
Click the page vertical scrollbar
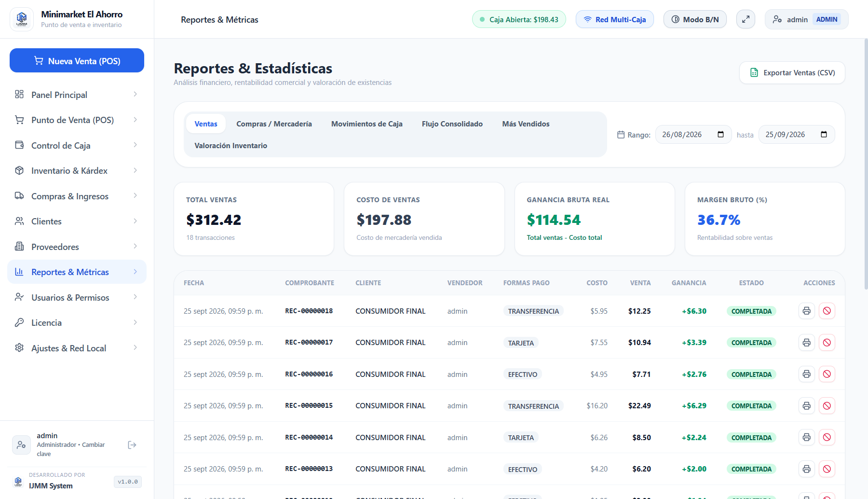866,164
